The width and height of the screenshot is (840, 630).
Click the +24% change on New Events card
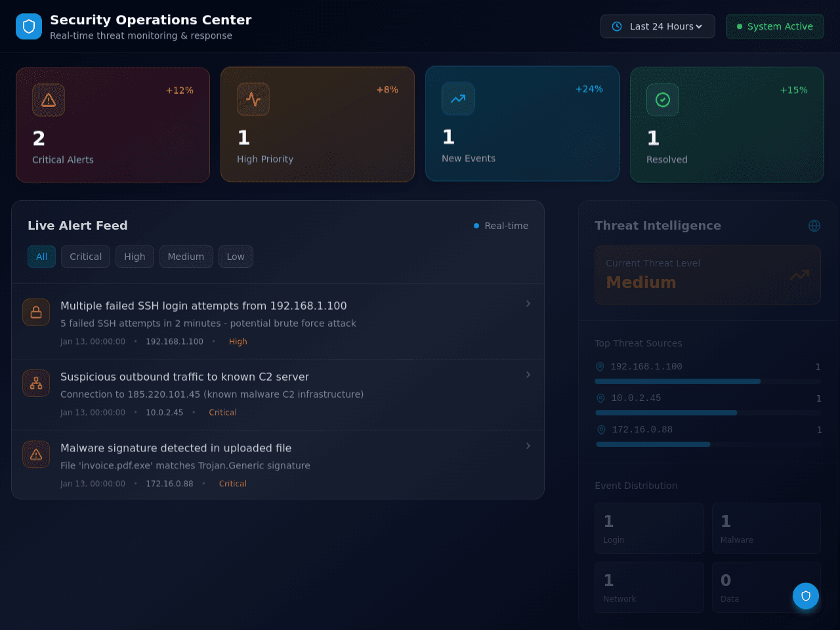589,89
